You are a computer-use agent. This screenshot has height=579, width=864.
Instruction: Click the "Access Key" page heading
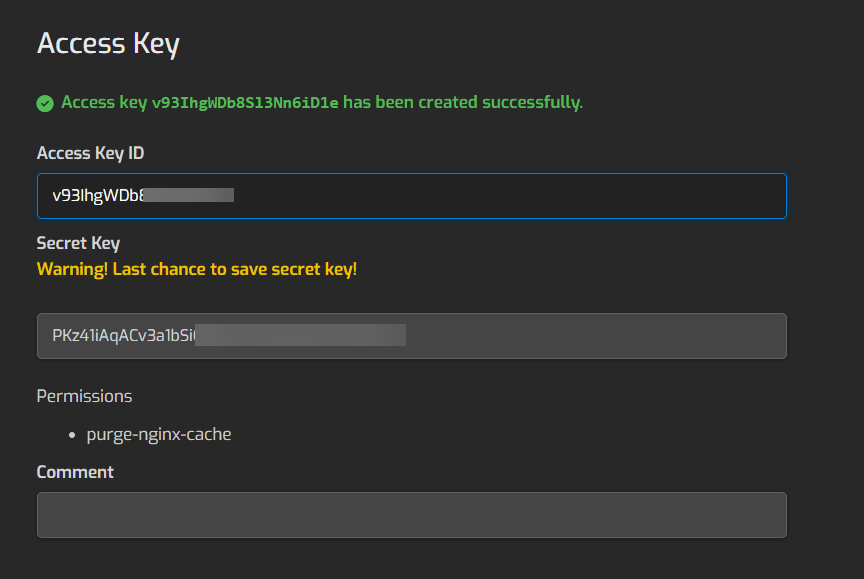coord(108,44)
